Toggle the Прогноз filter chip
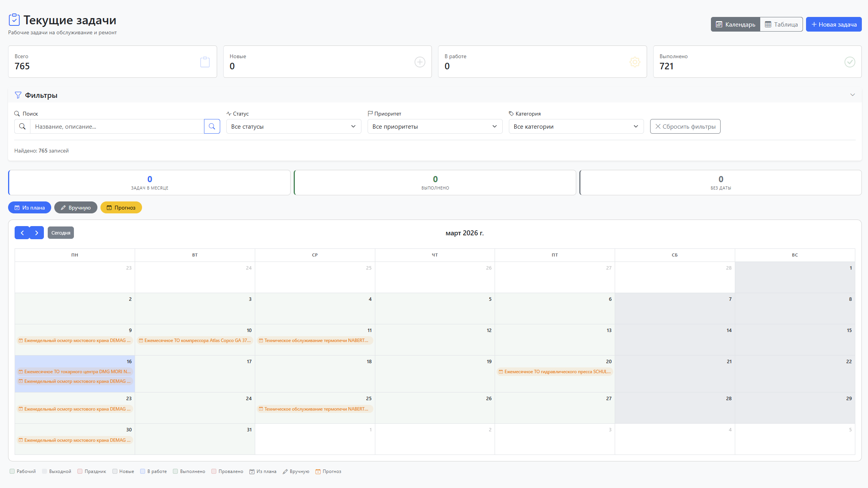Viewport: 868px width, 488px height. click(121, 208)
